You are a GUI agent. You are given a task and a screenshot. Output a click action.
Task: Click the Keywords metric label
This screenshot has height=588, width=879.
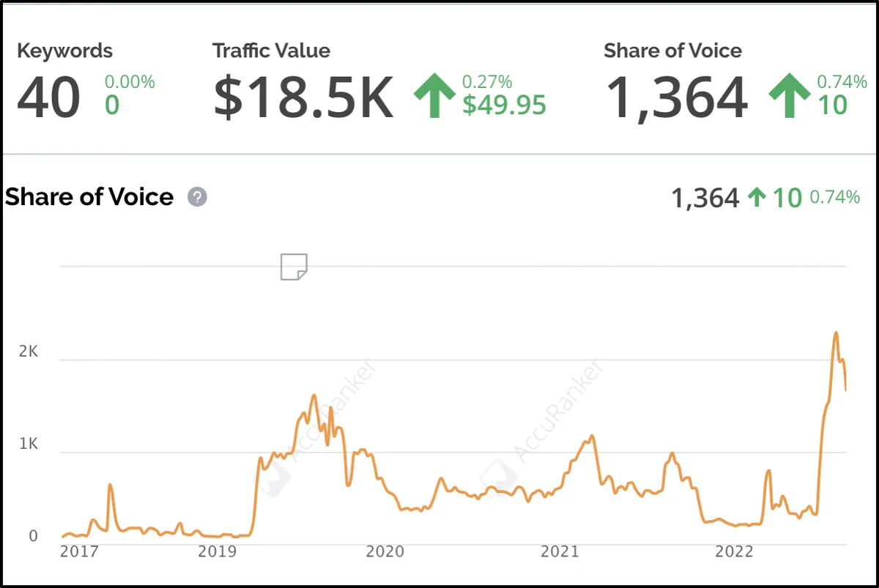tap(64, 51)
